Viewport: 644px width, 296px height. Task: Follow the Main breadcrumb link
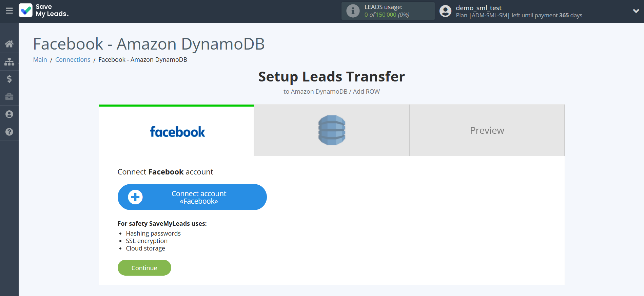[40, 60]
